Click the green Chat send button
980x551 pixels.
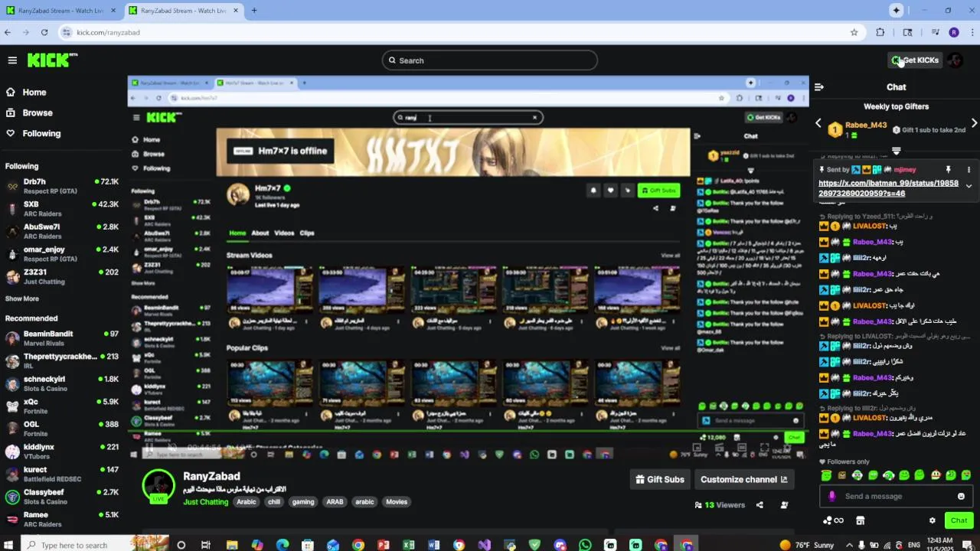point(959,520)
